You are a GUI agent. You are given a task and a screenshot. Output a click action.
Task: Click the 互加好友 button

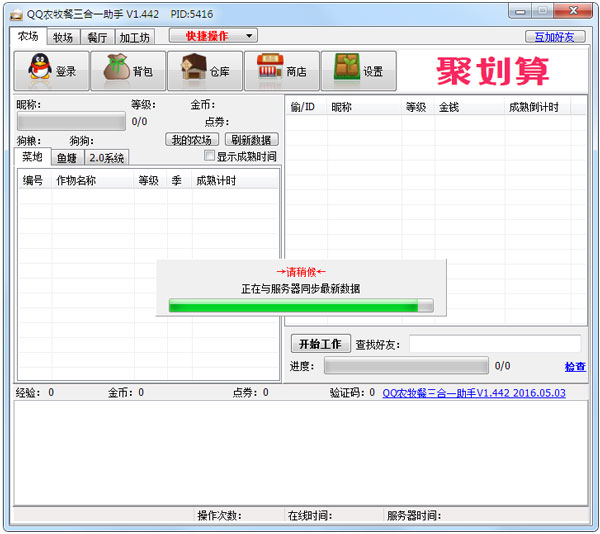click(555, 37)
